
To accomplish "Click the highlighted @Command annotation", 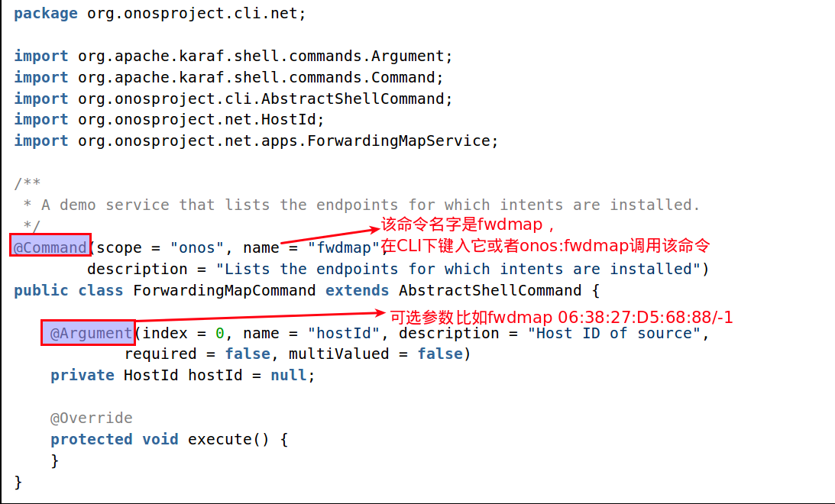I will point(50,247).
